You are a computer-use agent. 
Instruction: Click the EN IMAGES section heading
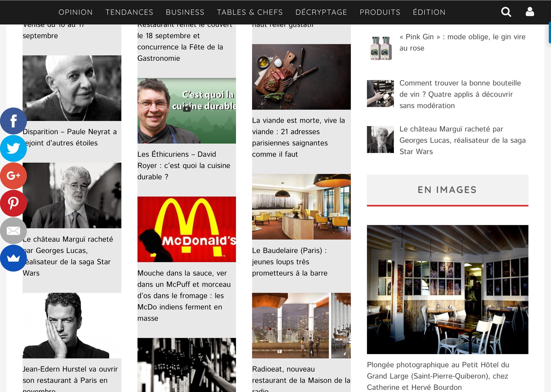tap(447, 190)
